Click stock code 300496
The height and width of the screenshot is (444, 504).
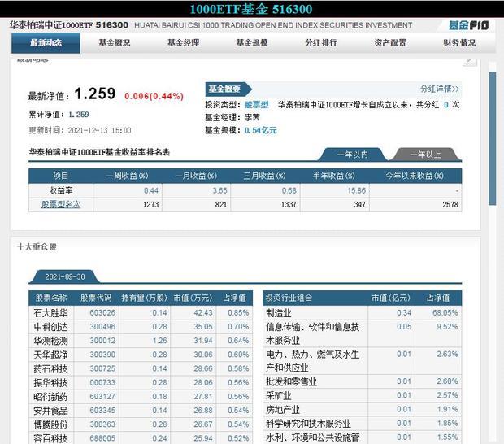(102, 327)
